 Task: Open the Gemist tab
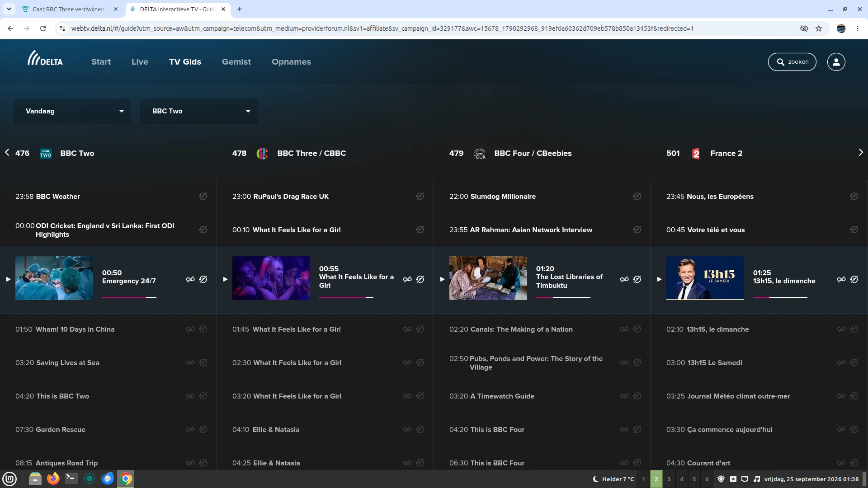click(x=236, y=62)
